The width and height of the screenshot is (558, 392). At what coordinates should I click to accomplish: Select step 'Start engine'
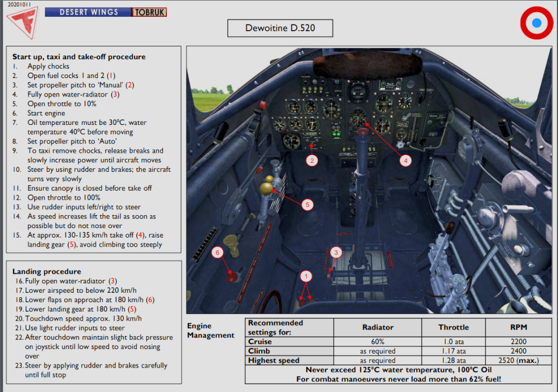(x=39, y=113)
